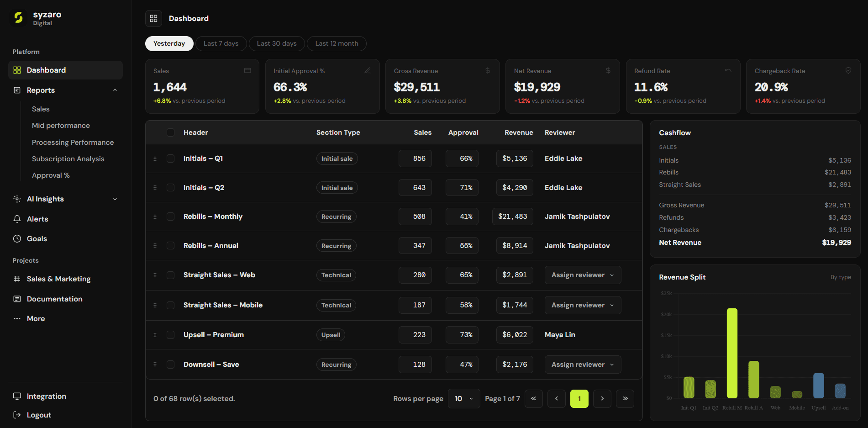The height and width of the screenshot is (428, 868).
Task: Click the More ellipsis icon
Action: [17, 318]
